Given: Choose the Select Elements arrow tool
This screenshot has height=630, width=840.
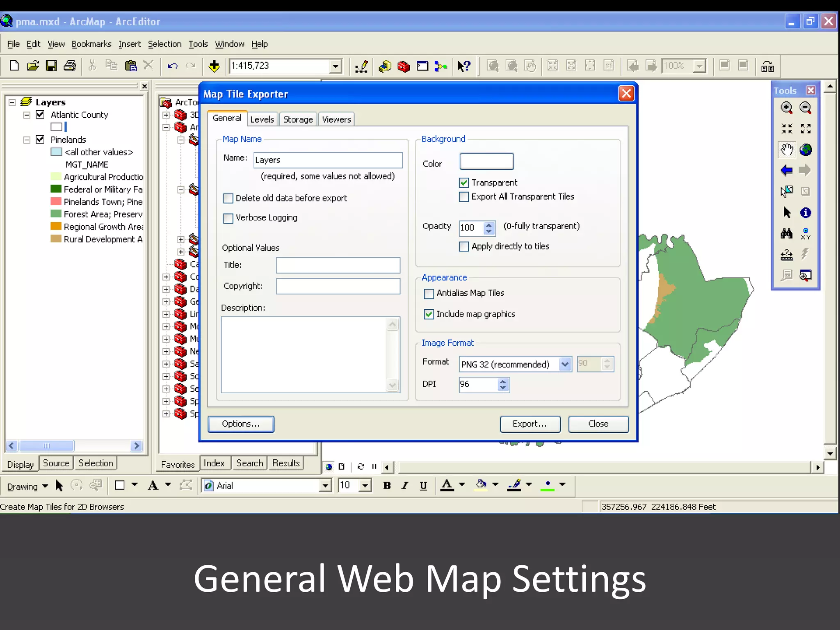Looking at the screenshot, I should click(x=786, y=212).
